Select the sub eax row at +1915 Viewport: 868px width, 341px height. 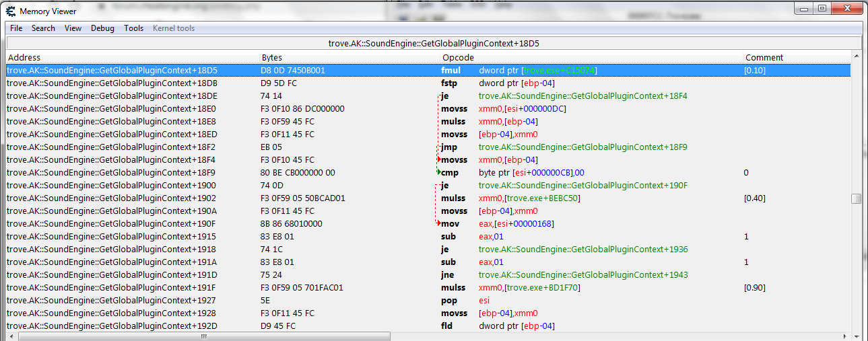point(428,236)
